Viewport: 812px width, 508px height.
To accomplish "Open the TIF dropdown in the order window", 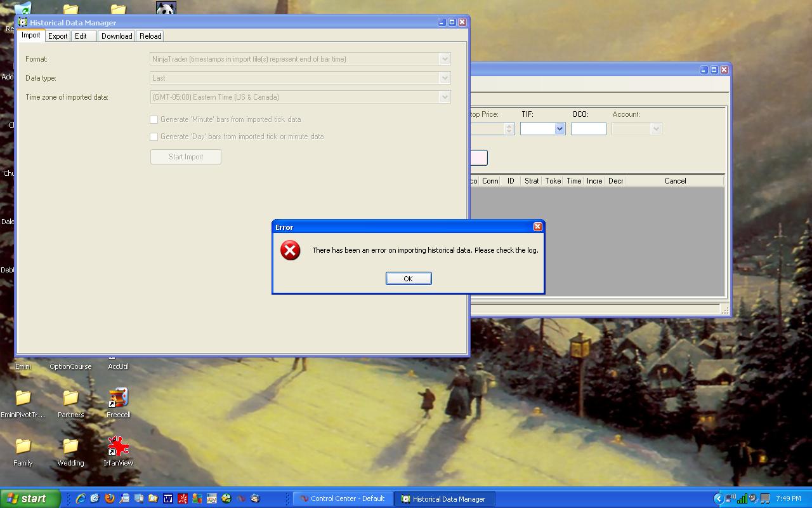I will pyautogui.click(x=560, y=129).
